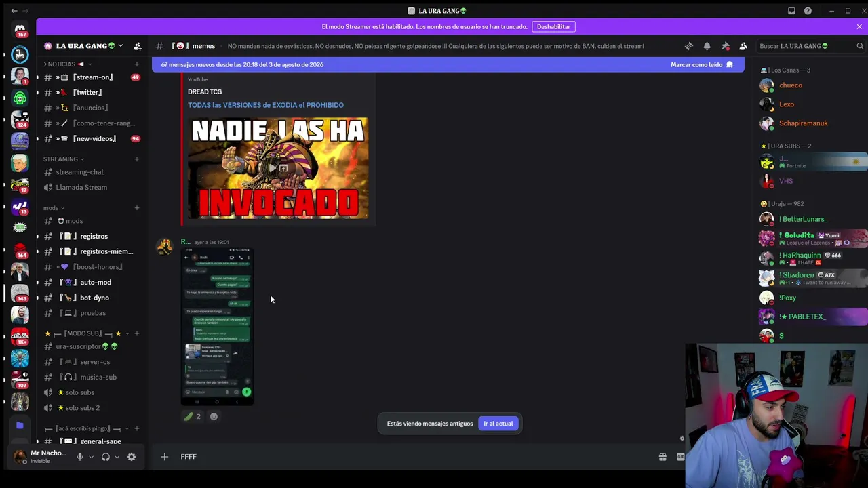Add a reaction with smiley icon
Viewport: 868px width, 488px height.
coord(214,416)
